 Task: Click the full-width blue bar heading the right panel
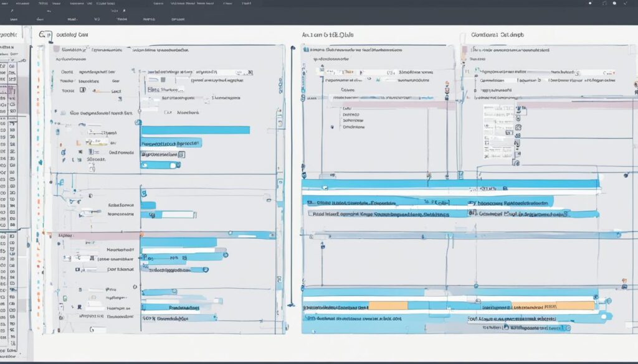click(x=450, y=184)
